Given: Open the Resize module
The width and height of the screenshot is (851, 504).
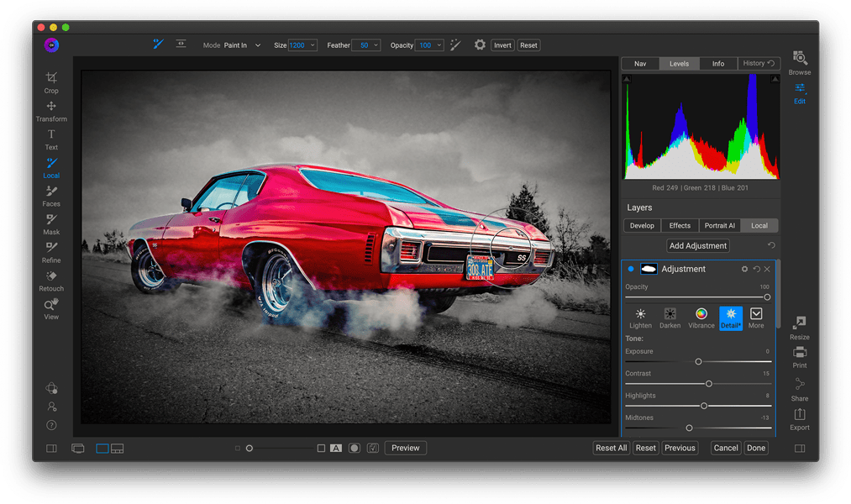Looking at the screenshot, I should click(799, 328).
